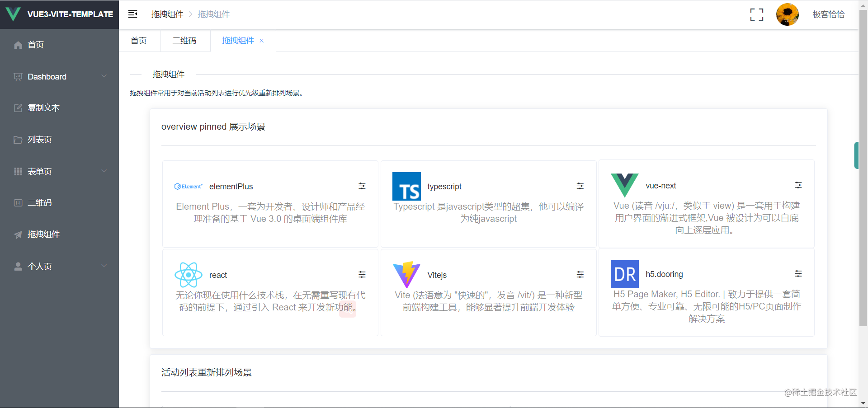868x408 pixels.
Task: Click the react card title
Action: tap(218, 275)
